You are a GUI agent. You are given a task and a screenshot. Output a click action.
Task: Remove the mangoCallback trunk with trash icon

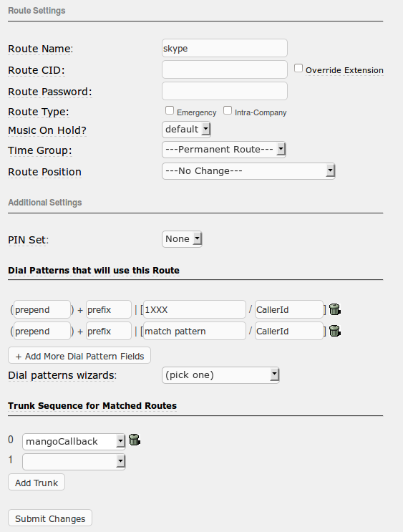tap(135, 440)
